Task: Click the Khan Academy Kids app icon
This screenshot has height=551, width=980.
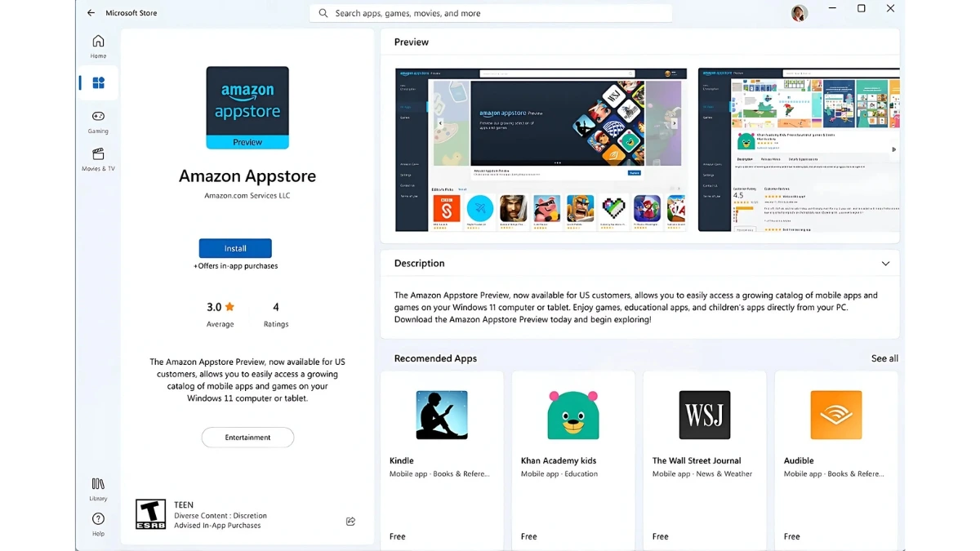Action: click(x=573, y=415)
